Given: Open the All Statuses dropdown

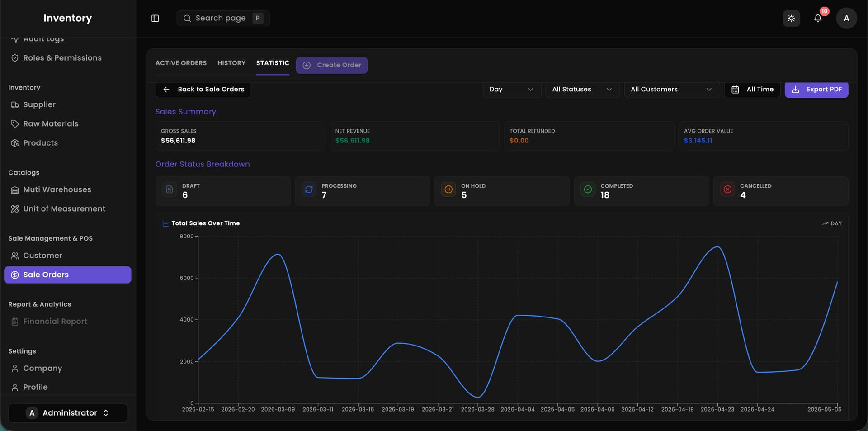Looking at the screenshot, I should pyautogui.click(x=582, y=90).
